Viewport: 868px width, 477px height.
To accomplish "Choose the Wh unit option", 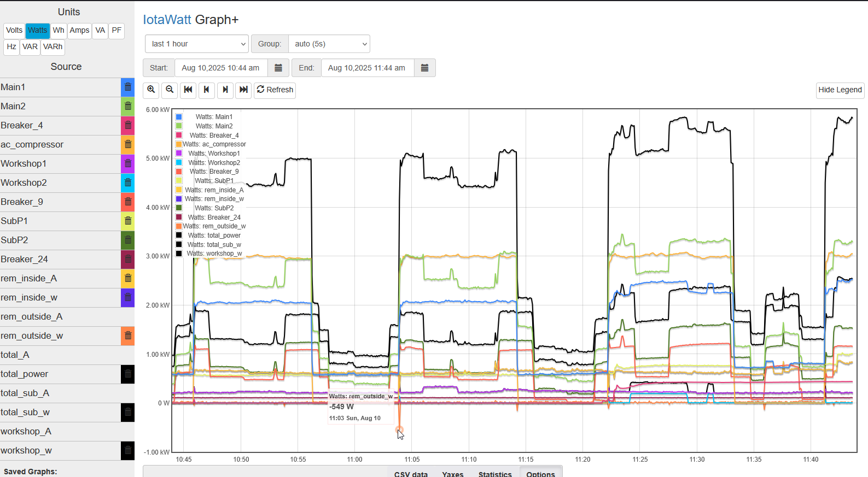I will (59, 31).
